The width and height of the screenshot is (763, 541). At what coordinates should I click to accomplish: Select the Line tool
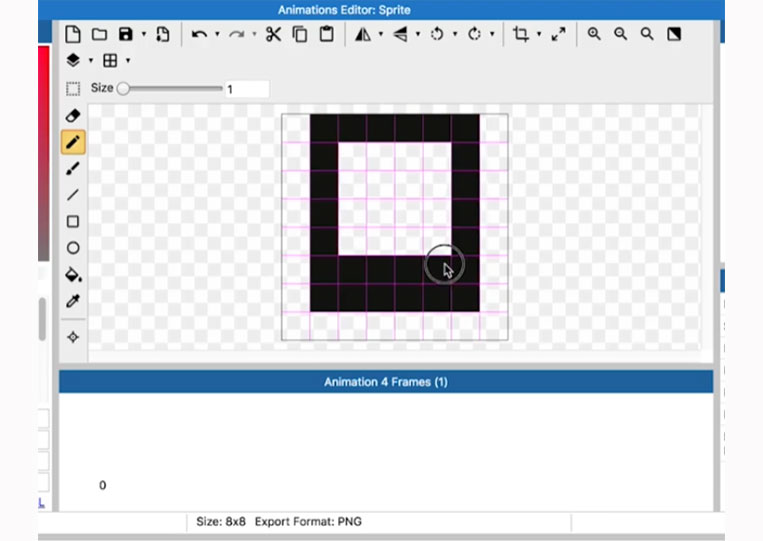pyautogui.click(x=73, y=195)
